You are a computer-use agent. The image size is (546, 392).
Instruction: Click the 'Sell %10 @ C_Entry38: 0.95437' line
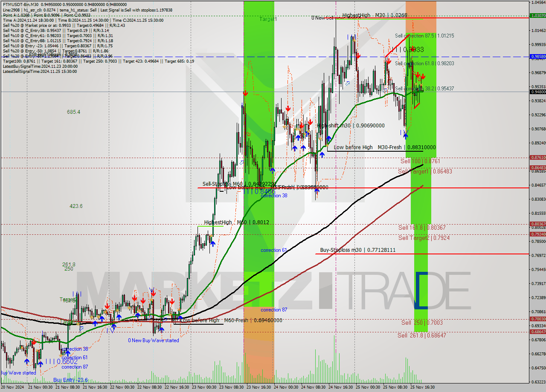click(55, 31)
